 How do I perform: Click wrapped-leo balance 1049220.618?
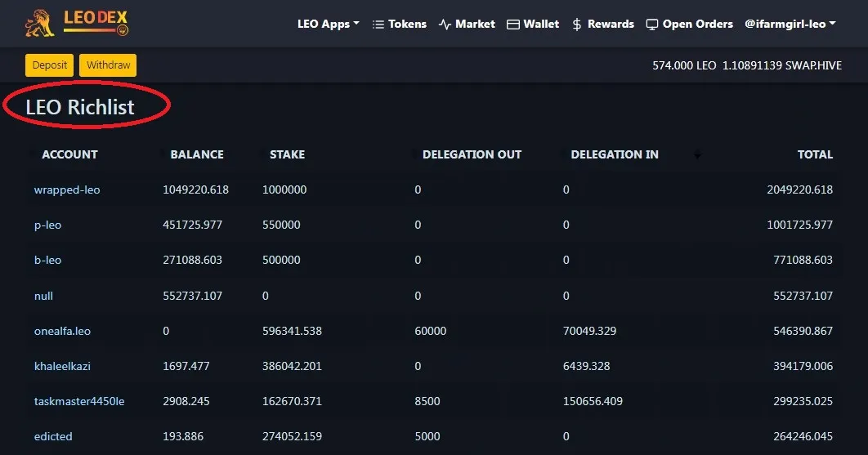click(195, 190)
